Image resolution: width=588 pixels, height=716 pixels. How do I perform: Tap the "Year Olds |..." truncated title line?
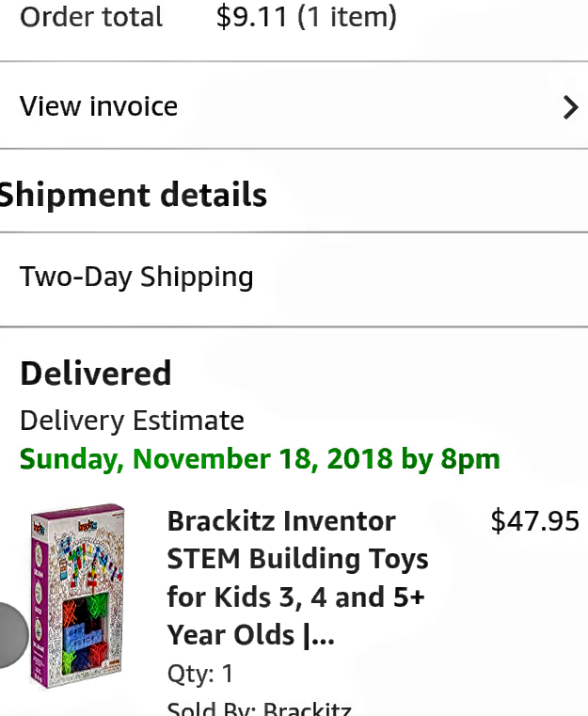[x=250, y=635]
